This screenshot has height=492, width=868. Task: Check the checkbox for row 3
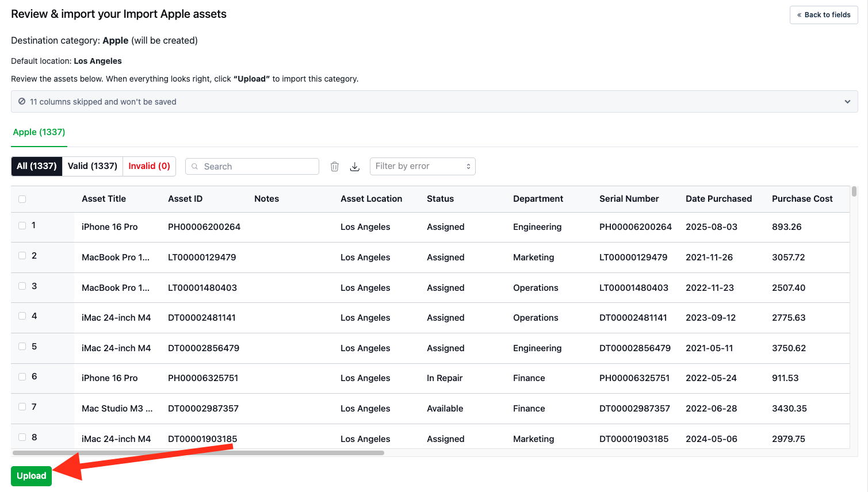(x=22, y=286)
